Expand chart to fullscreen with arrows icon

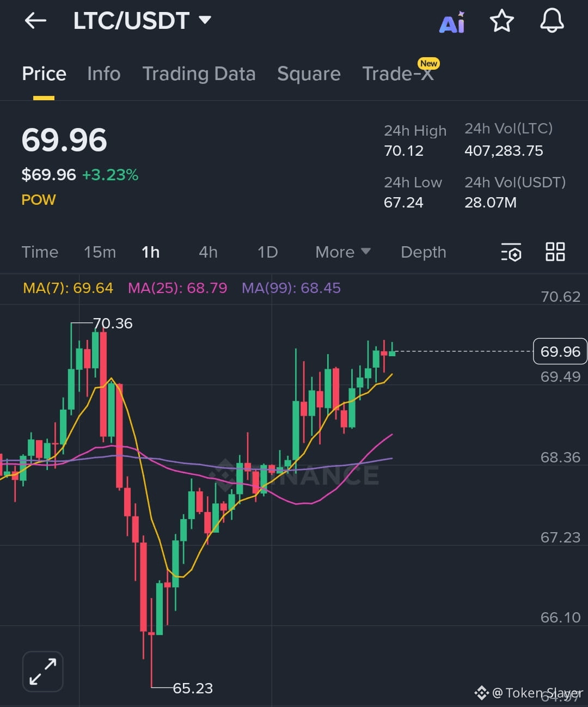point(42,671)
